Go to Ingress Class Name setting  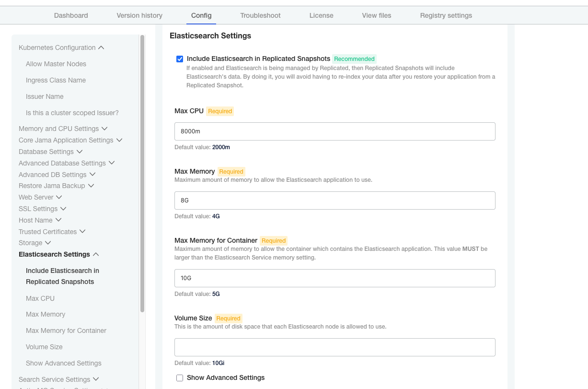click(56, 80)
